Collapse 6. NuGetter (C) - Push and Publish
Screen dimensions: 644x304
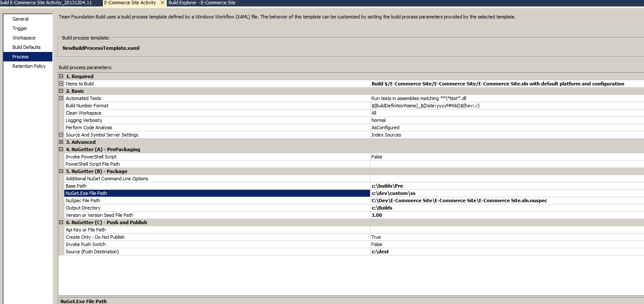(x=61, y=222)
